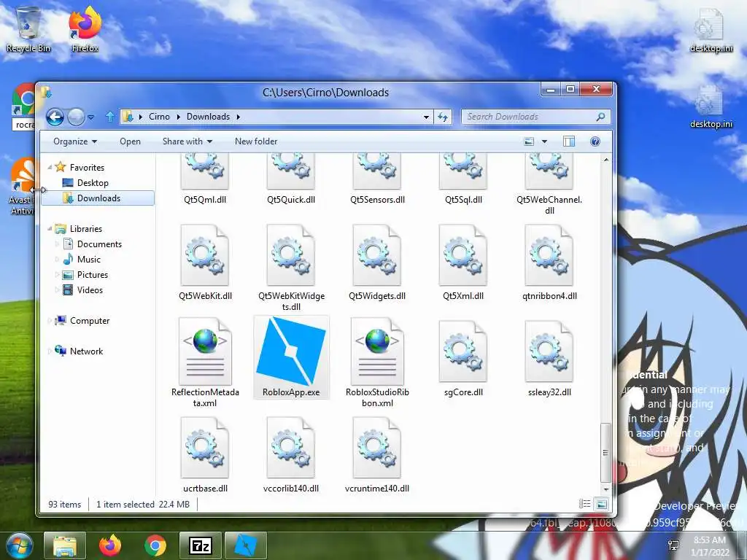Refresh the Downloads folder view

443,117
